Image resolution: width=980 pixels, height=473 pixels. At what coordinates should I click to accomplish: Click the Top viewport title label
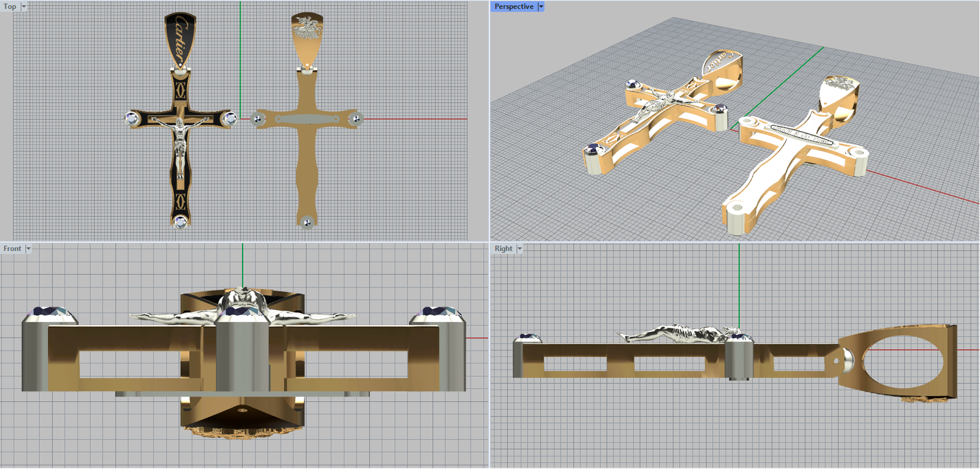[10, 6]
